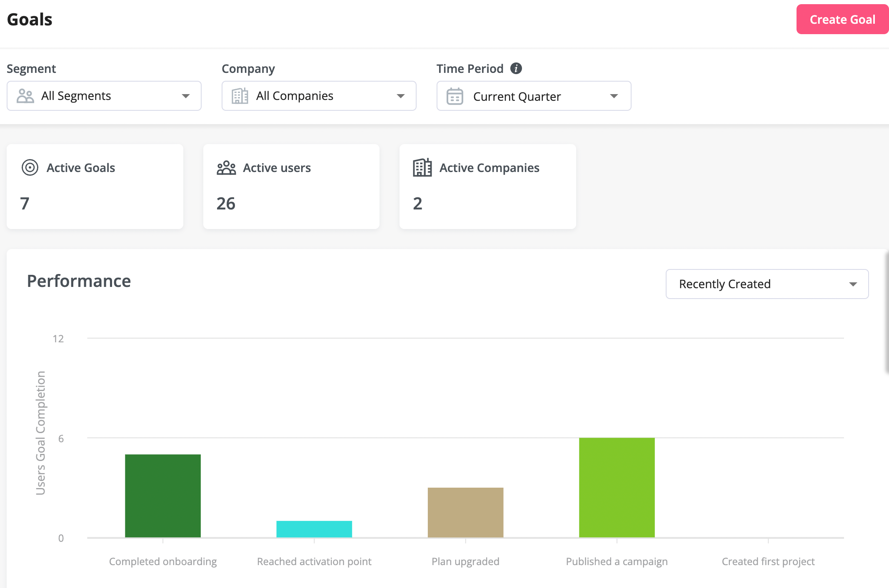The image size is (889, 588).
Task: Click the Create Goal button
Action: pos(842,19)
